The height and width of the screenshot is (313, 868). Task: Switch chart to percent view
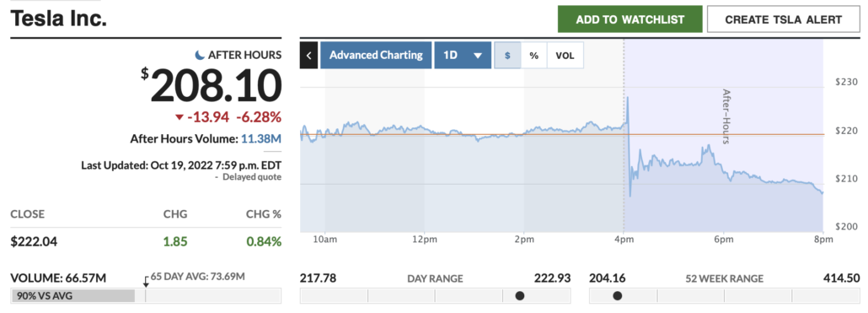pyautogui.click(x=533, y=56)
